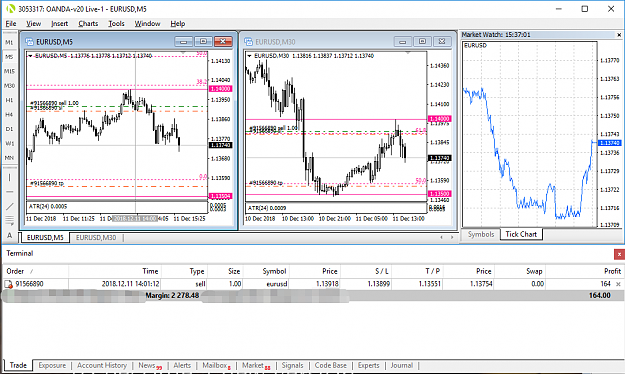The image size is (625, 374).
Task: Open the Mailbox tab in Terminal
Action: pos(216,365)
